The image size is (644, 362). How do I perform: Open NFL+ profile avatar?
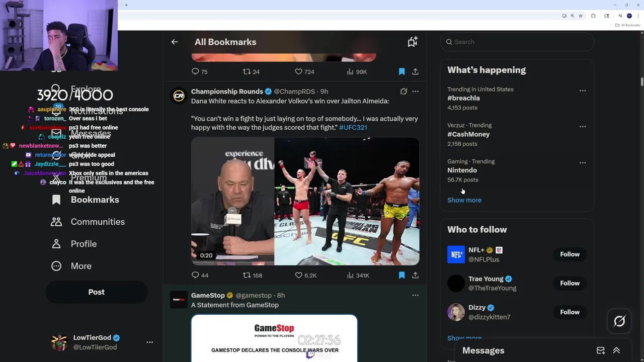pyautogui.click(x=456, y=254)
